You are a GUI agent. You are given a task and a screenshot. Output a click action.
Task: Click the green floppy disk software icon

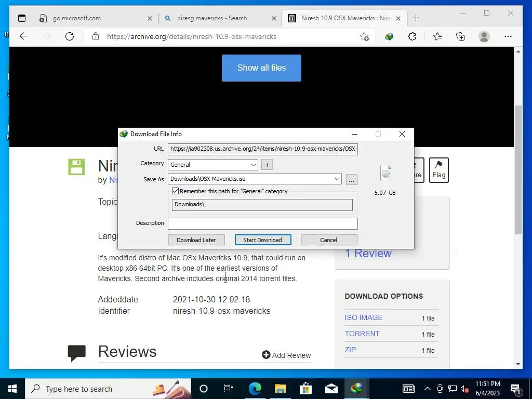[76, 167]
